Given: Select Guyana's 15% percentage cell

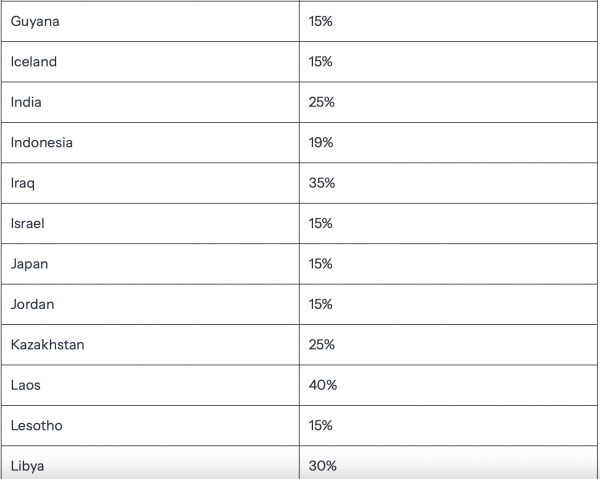Looking at the screenshot, I should 321,21.
